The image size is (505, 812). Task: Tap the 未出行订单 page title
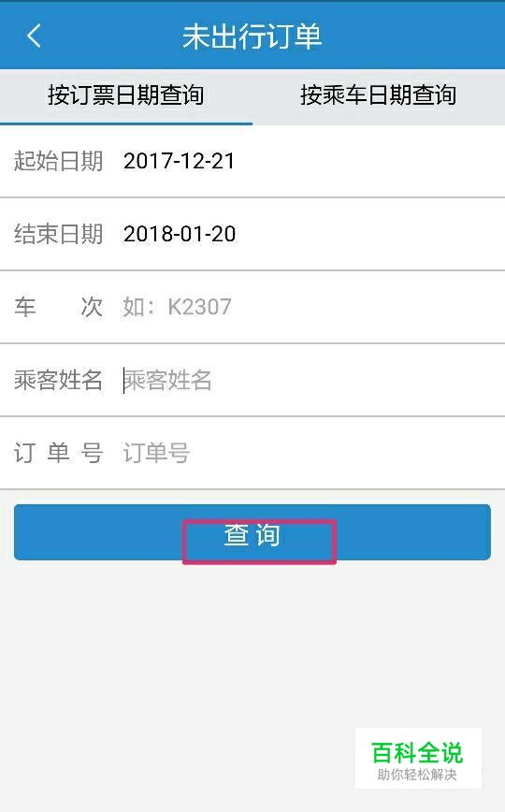tap(252, 36)
